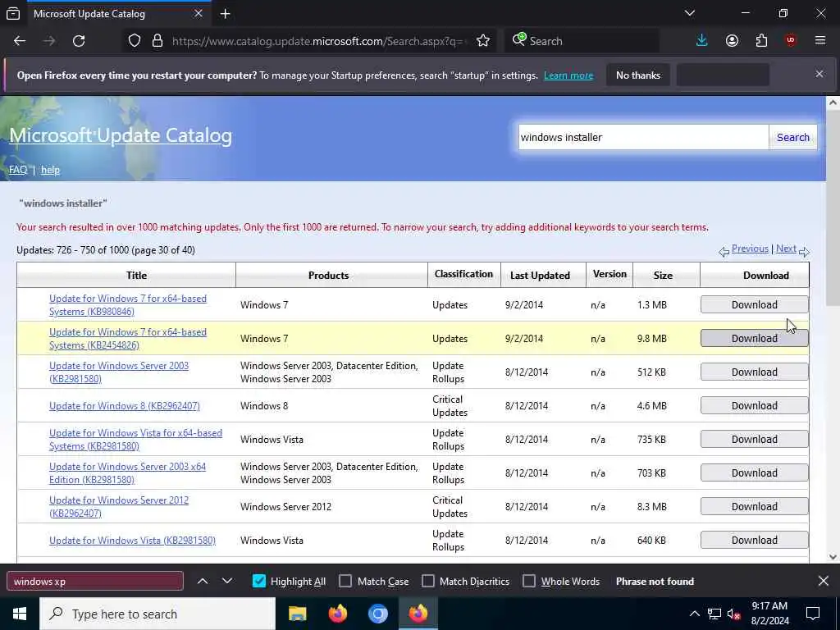Open the first Firefox taskbar icon
The image size is (840, 630).
coord(337,614)
